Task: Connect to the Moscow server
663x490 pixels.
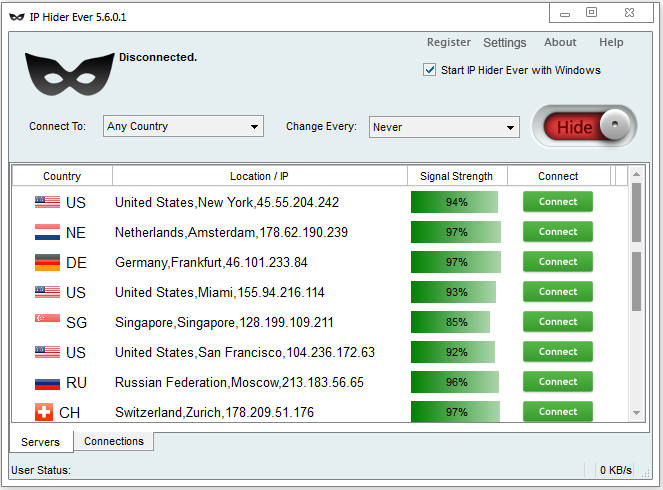Action: pyautogui.click(x=558, y=382)
